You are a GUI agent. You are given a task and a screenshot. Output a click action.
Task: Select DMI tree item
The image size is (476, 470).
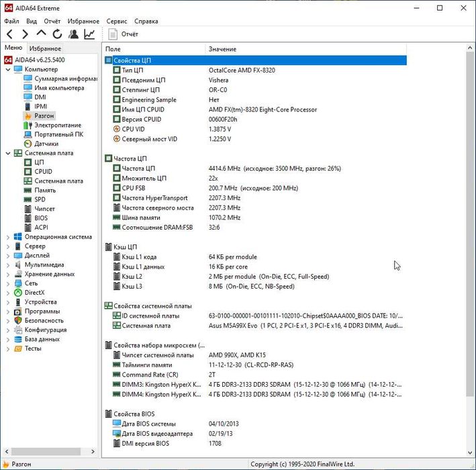click(40, 97)
